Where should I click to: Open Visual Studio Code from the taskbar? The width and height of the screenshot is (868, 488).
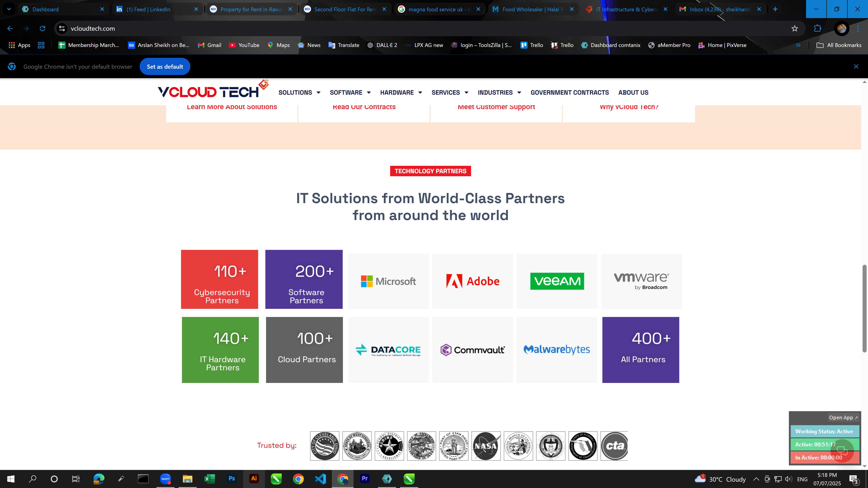(321, 479)
